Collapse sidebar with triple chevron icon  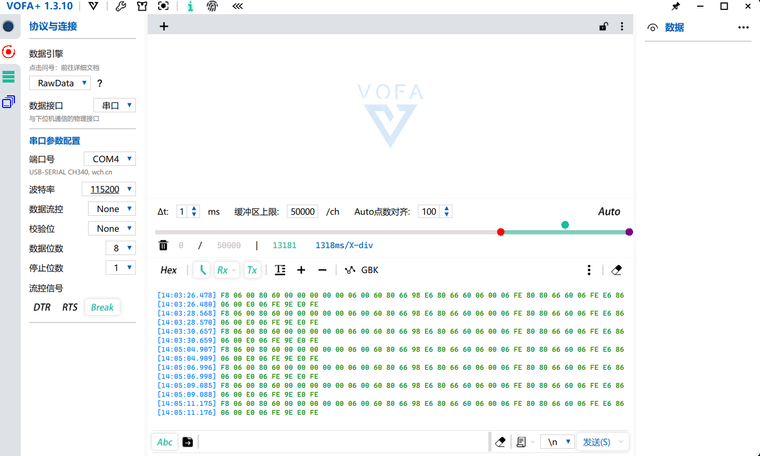pyautogui.click(x=237, y=6)
